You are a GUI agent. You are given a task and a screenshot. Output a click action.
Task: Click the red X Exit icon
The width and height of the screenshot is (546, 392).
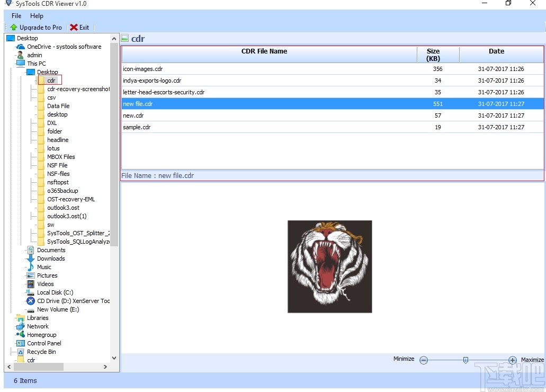[x=73, y=27]
